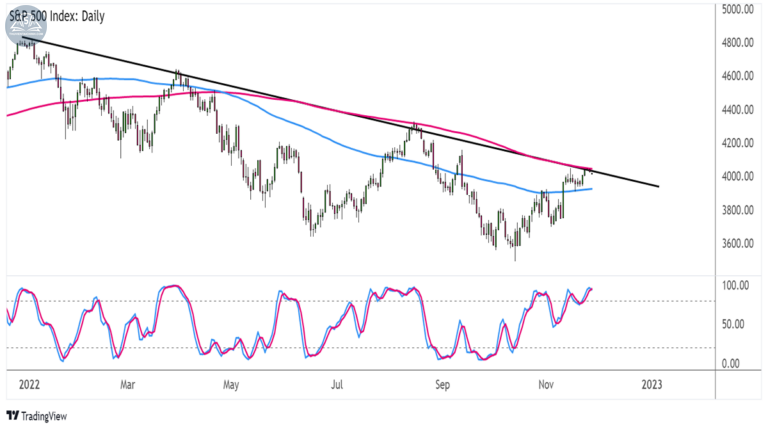Click the 4200.00 price label
This screenshot has width=768, height=432.
[x=738, y=143]
